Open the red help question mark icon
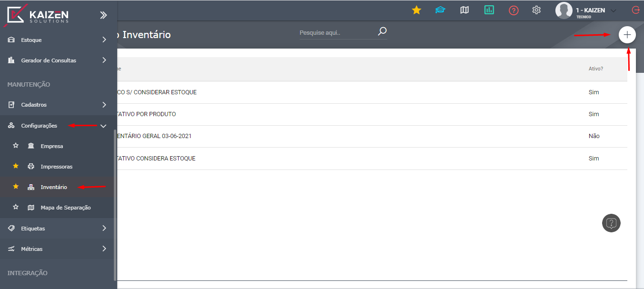The image size is (644, 289). point(513,10)
